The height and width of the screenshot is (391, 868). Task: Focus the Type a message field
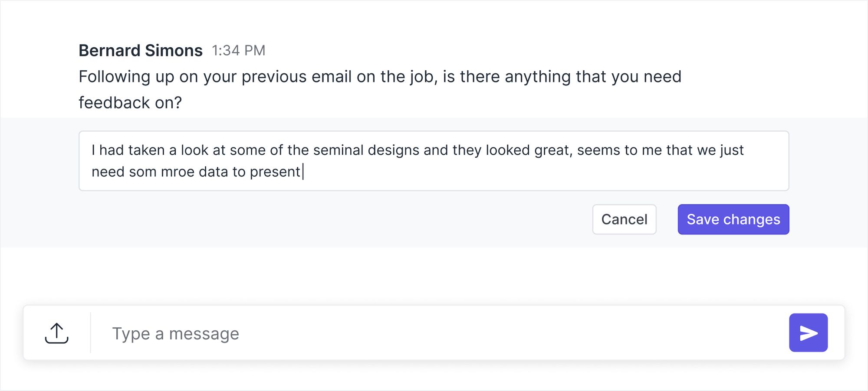click(434, 333)
